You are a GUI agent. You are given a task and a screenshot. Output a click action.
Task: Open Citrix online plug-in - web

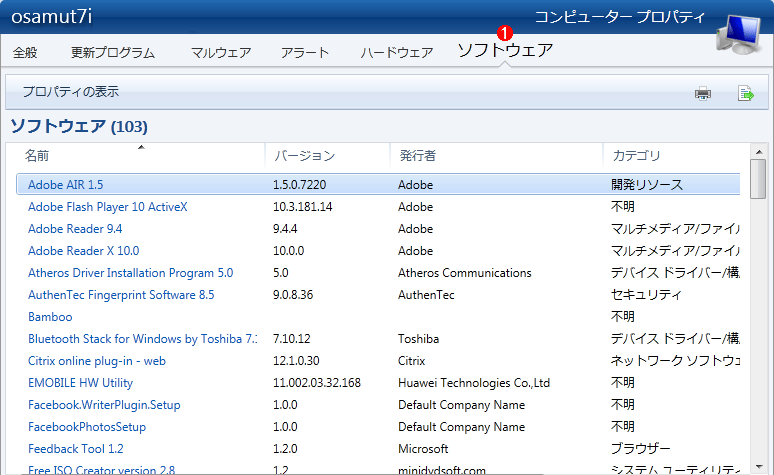click(97, 361)
